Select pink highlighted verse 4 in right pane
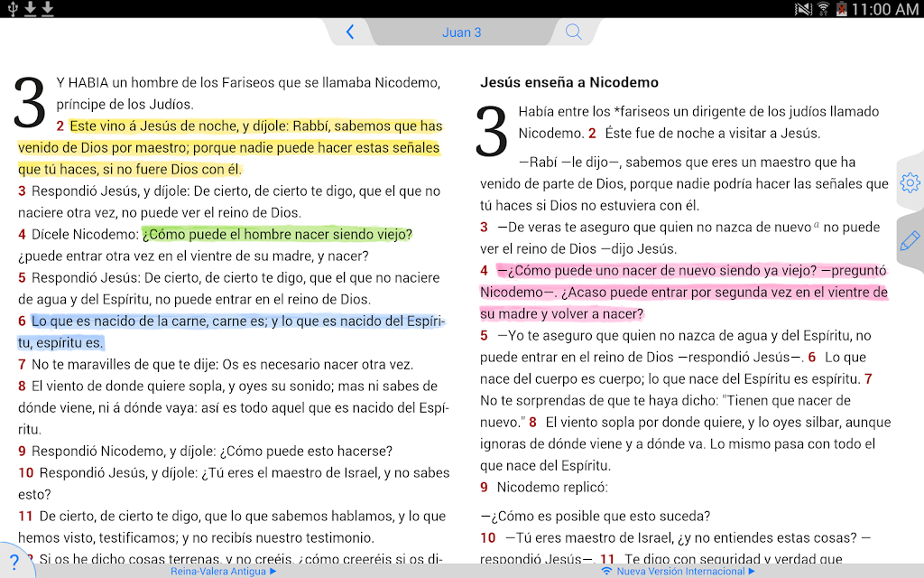Viewport: 924px width, 578px height. tap(684, 292)
